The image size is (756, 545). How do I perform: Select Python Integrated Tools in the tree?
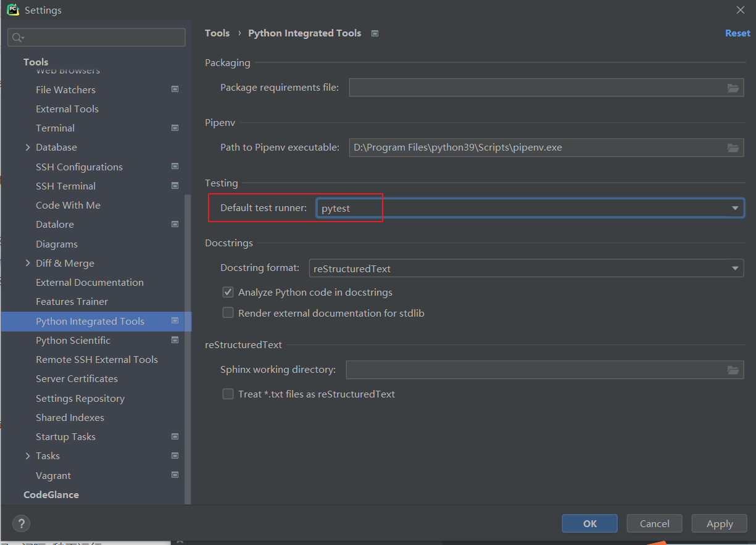click(90, 321)
